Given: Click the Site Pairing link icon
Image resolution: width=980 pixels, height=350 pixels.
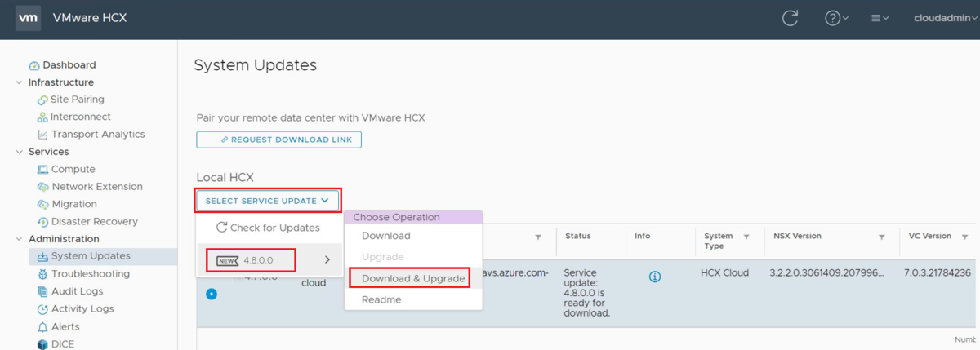Looking at the screenshot, I should click(42, 100).
